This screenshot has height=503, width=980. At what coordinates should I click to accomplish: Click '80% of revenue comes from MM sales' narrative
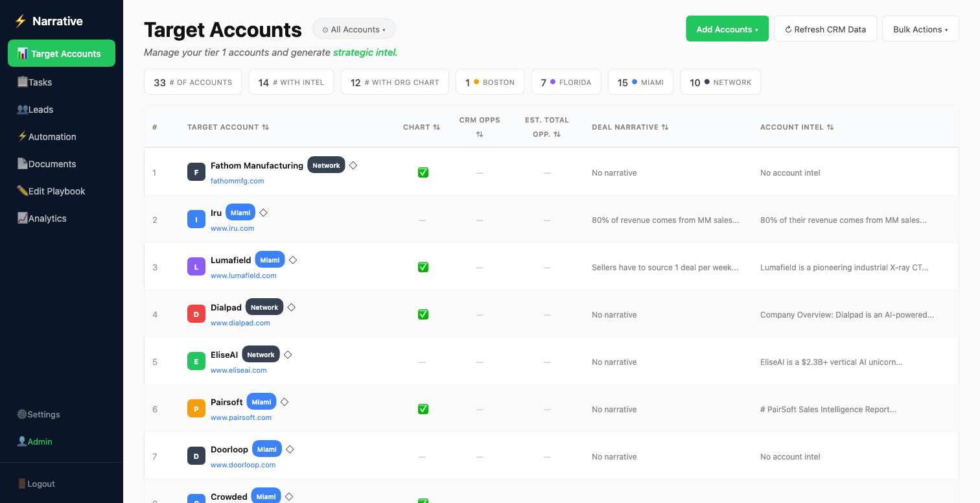[666, 220]
